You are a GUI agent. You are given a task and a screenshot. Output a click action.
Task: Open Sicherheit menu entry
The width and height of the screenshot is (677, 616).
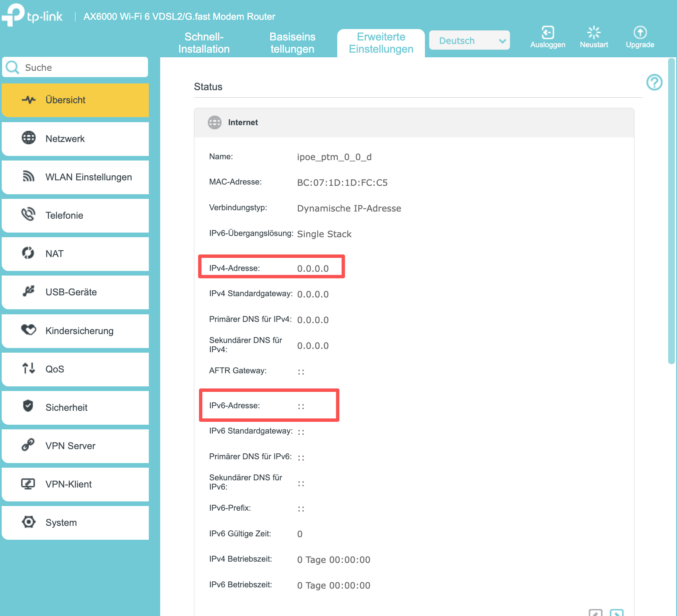click(x=75, y=407)
